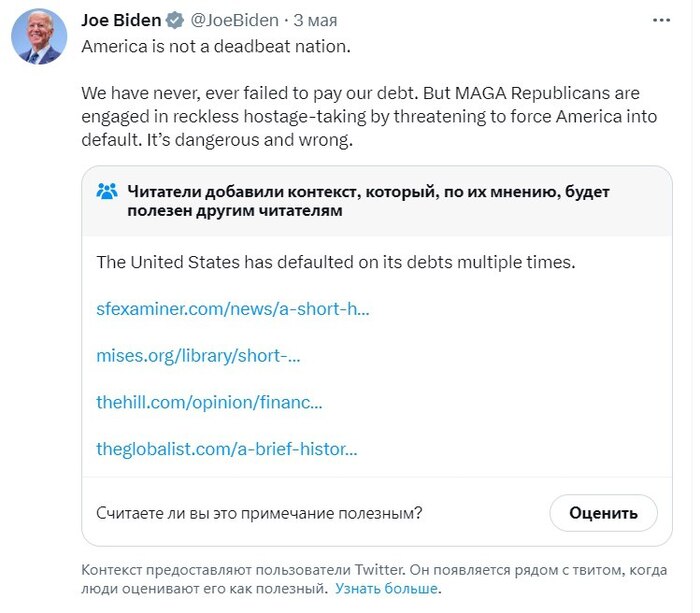The image size is (700, 613).
Task: Click the community notes people icon
Action: [x=107, y=192]
